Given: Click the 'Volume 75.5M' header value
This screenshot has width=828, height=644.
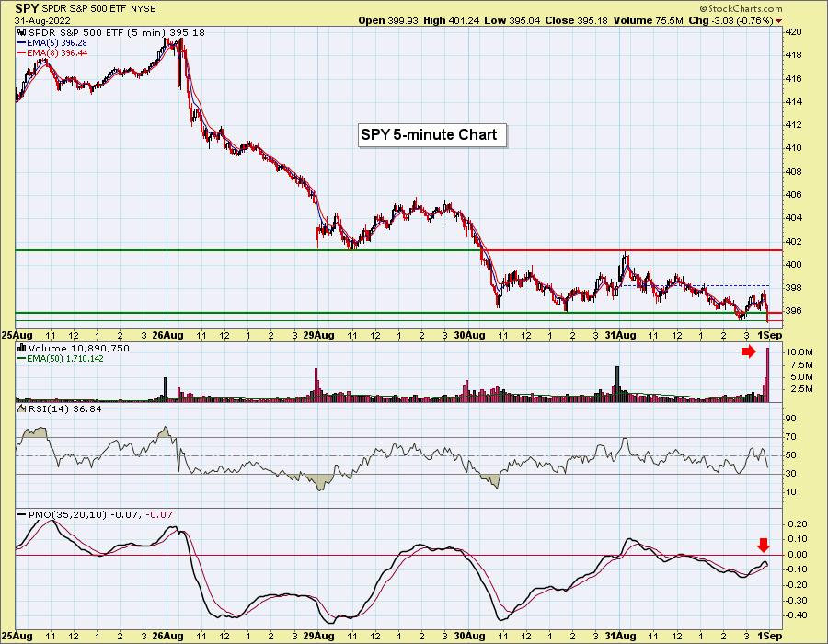Looking at the screenshot, I should point(648,20).
